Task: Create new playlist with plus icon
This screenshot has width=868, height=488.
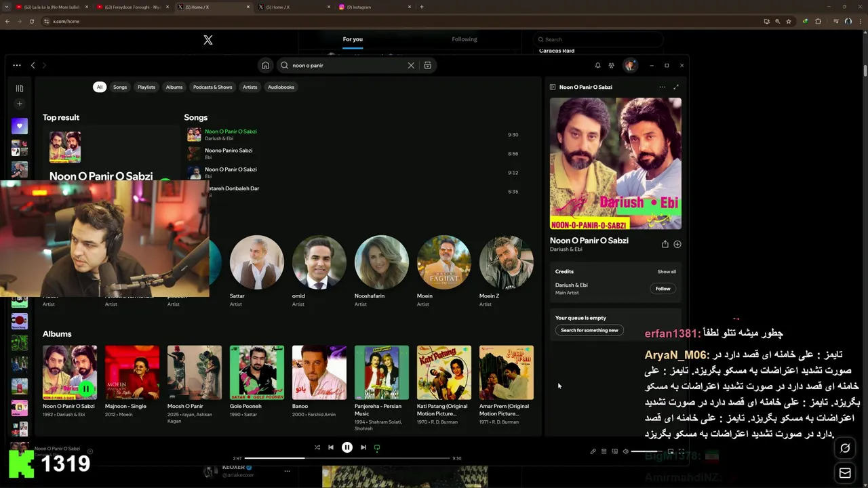Action: pos(20,104)
